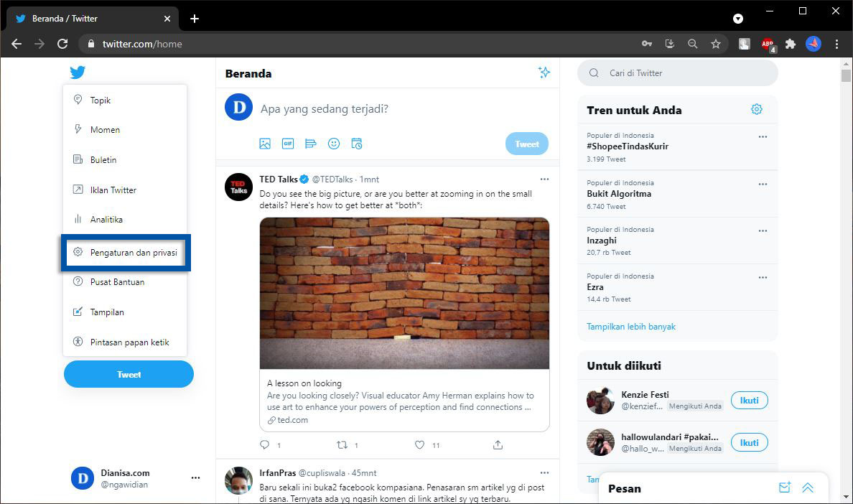
Task: Click the Cari di Twitter search field
Action: click(677, 73)
